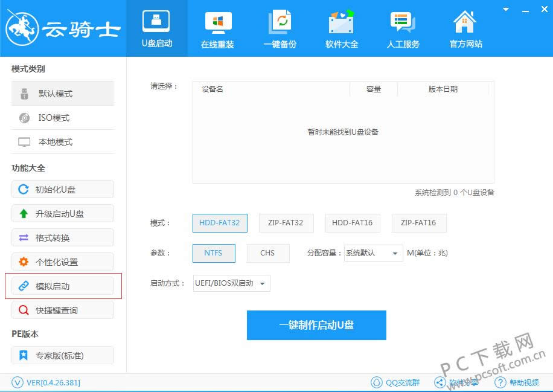Click the empty U盘 device list area
Screen dimensions: 553x392
click(343, 145)
